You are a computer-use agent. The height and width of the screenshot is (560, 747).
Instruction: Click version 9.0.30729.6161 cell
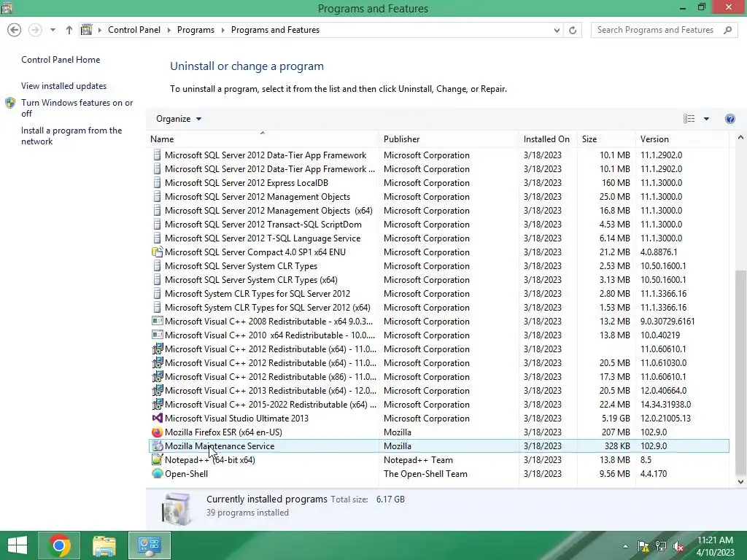[x=667, y=322]
